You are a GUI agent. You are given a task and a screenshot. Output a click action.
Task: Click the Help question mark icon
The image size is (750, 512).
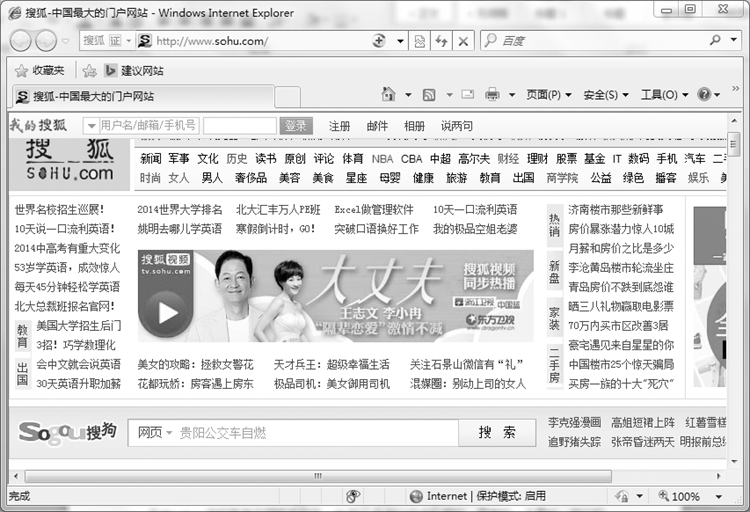click(704, 94)
